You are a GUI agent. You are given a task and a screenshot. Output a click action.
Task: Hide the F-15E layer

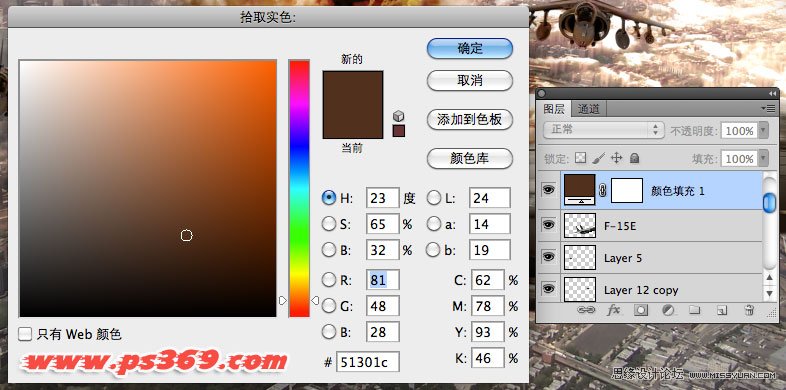coord(548,225)
